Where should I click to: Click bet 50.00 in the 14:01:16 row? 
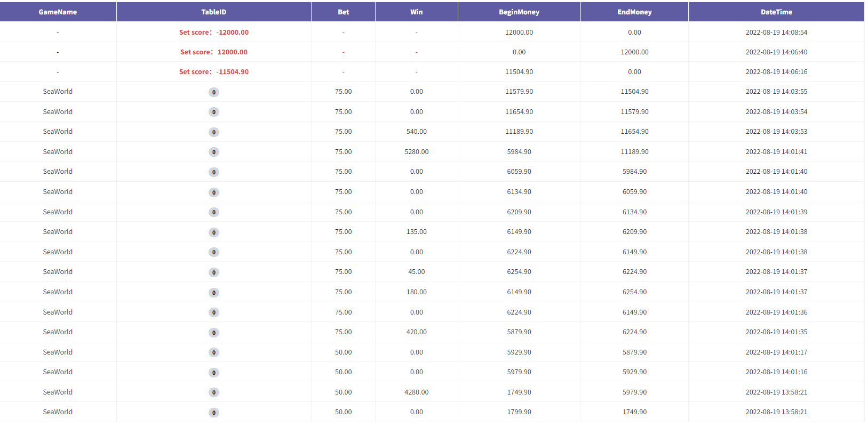point(343,372)
